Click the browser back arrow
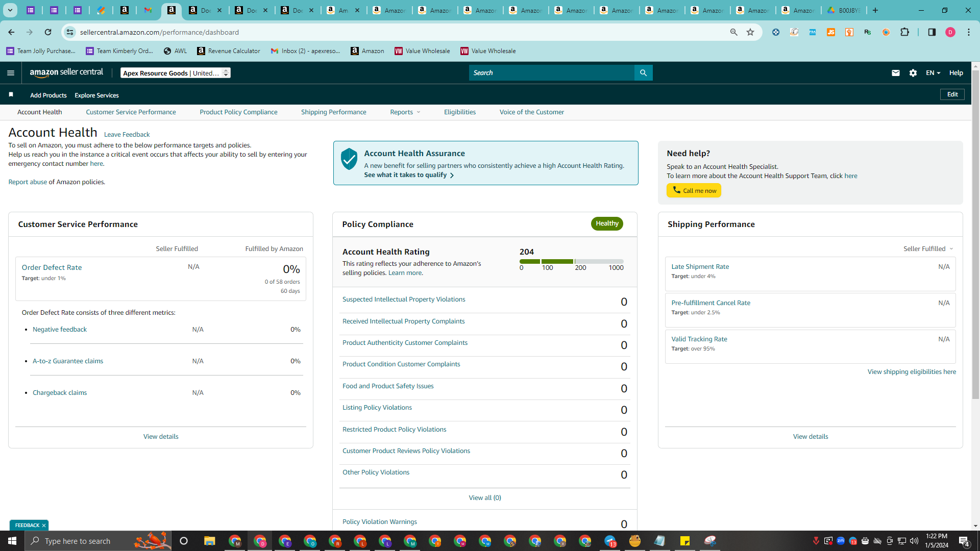Image resolution: width=980 pixels, height=551 pixels. 11,32
